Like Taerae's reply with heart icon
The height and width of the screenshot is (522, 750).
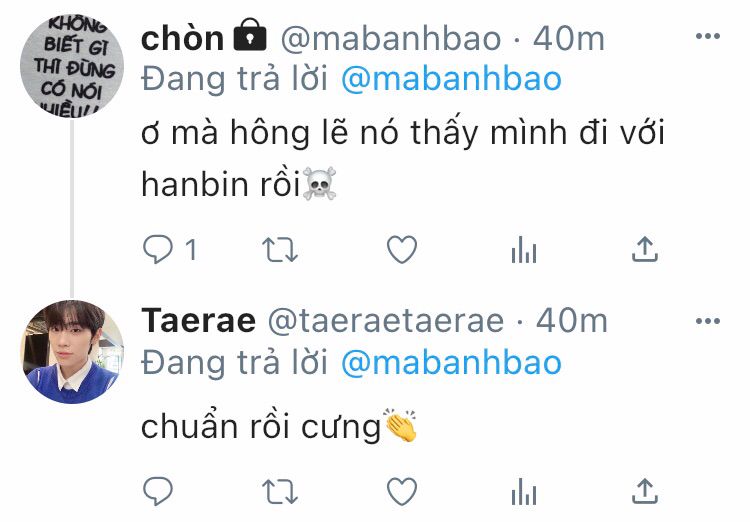click(x=402, y=492)
